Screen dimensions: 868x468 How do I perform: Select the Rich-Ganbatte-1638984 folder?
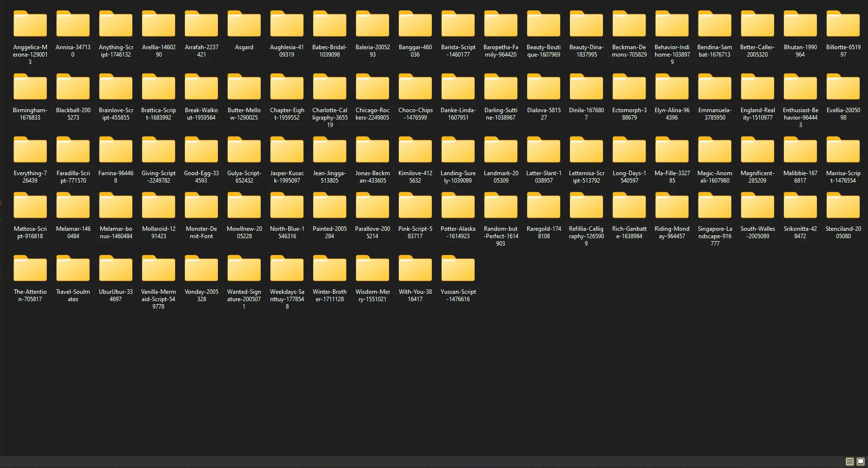(629, 216)
